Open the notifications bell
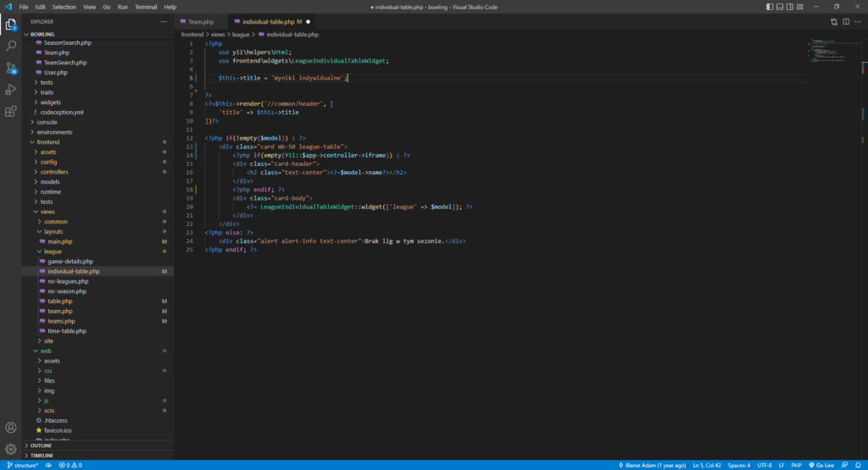 point(858,465)
